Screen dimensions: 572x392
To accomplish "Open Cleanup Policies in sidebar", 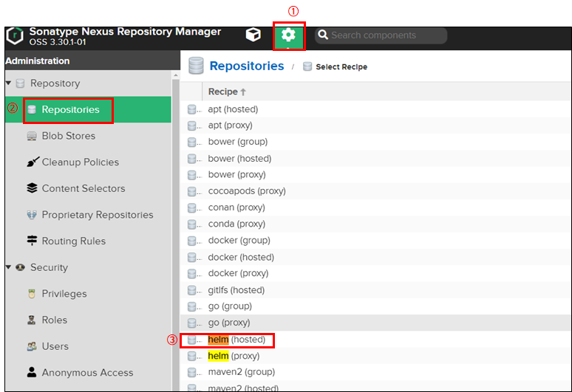I will pyautogui.click(x=81, y=162).
